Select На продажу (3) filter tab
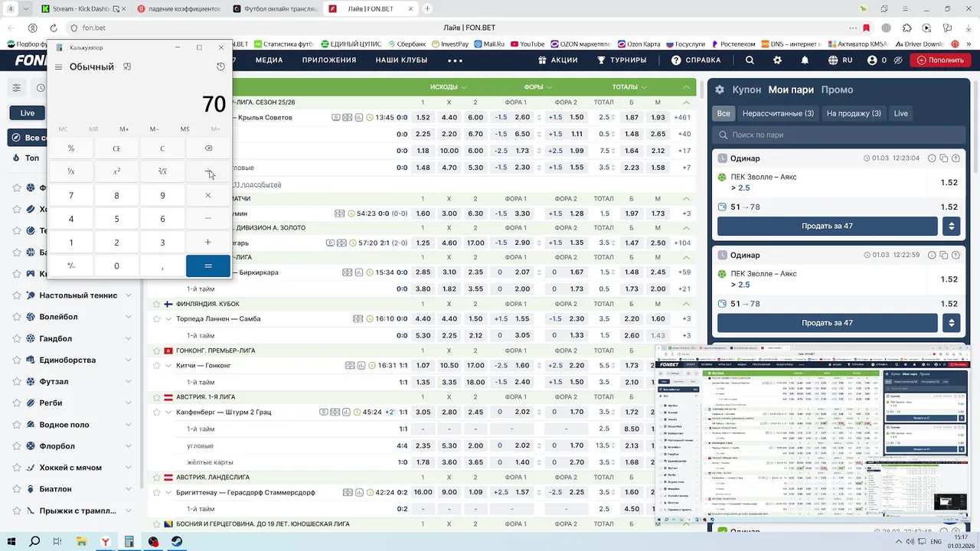The height and width of the screenshot is (551, 980). (854, 113)
